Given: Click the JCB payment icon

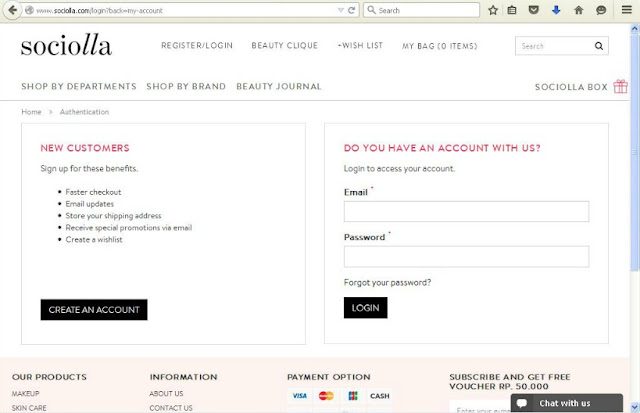Looking at the screenshot, I should [353, 395].
